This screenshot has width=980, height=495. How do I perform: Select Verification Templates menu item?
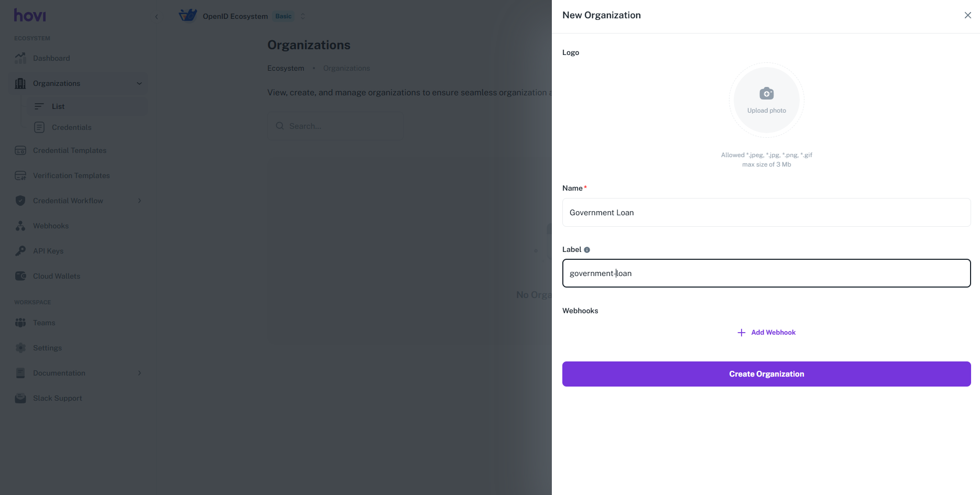71,175
